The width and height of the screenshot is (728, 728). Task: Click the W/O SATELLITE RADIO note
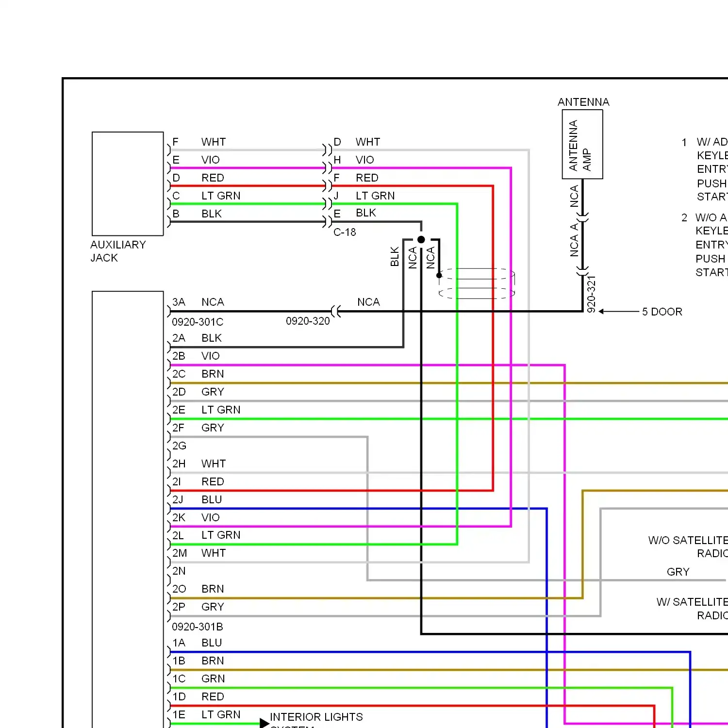688,546
